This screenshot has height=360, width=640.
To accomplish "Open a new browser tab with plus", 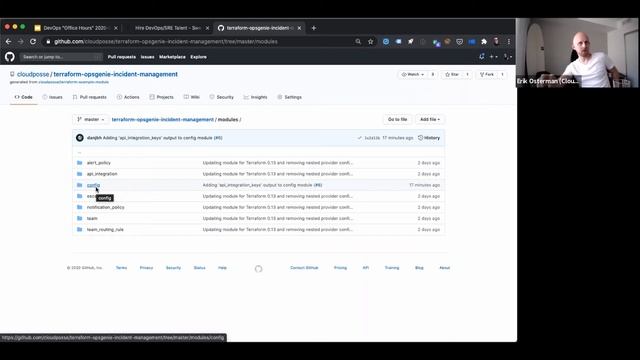I will 313,28.
